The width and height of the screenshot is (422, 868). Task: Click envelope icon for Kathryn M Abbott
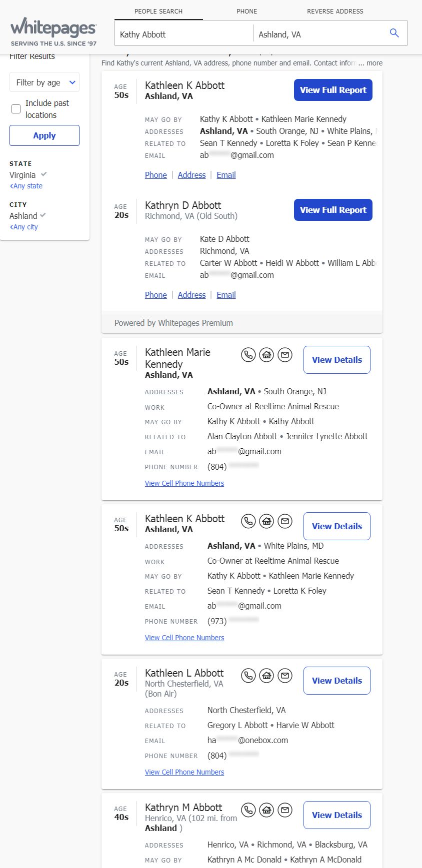tap(285, 810)
